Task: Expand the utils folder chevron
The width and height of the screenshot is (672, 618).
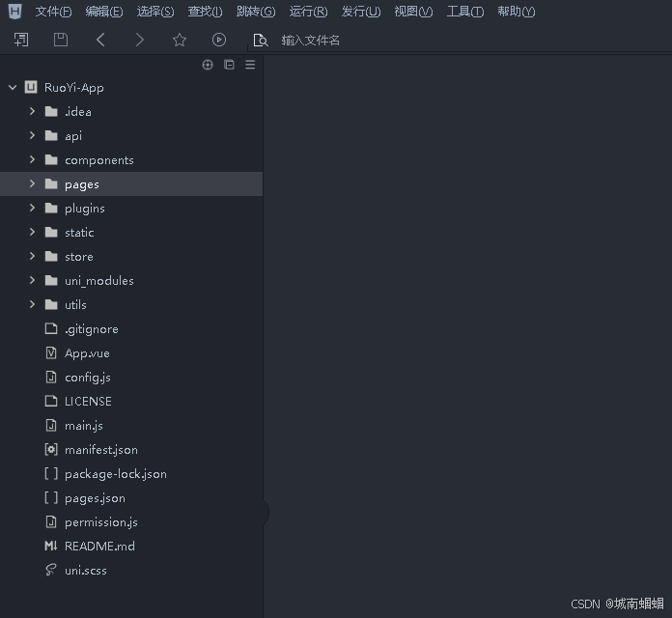Action: point(32,305)
